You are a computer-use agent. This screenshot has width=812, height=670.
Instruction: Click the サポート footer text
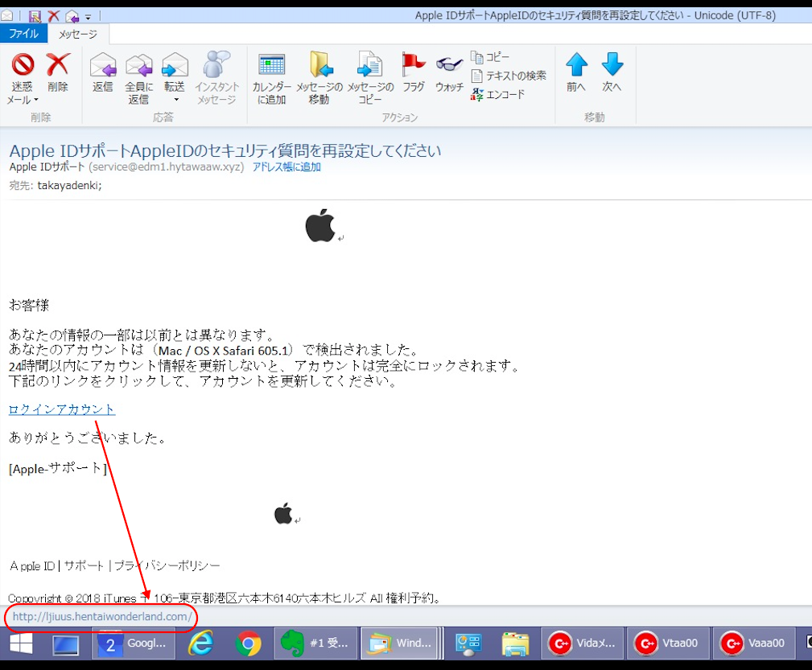[x=84, y=566]
